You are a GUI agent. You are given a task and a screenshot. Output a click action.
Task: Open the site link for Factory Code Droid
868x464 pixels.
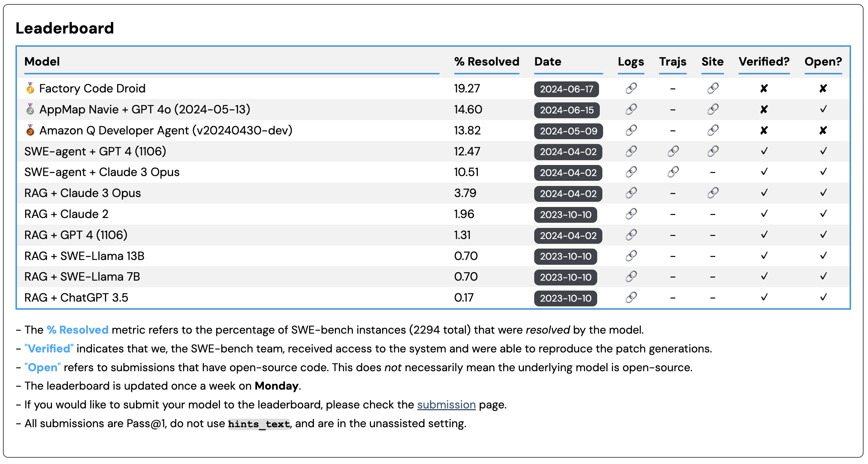click(713, 88)
